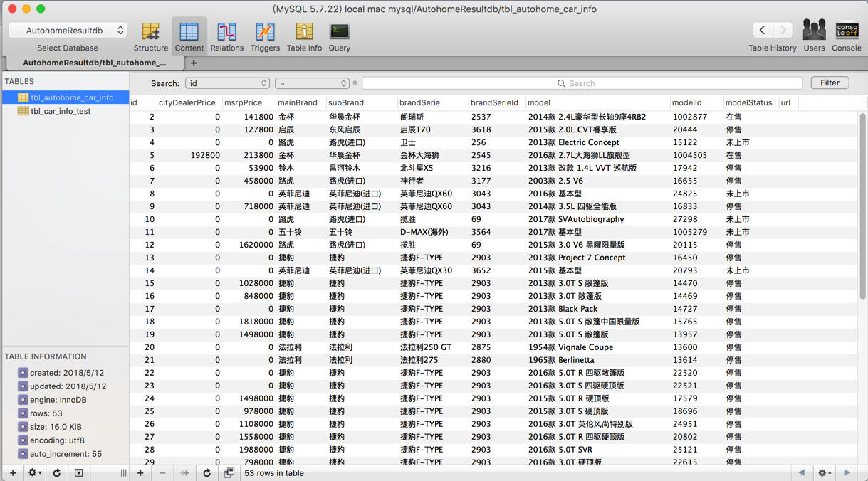
Task: Click the vertical scrollbar of the data table
Action: click(x=862, y=206)
